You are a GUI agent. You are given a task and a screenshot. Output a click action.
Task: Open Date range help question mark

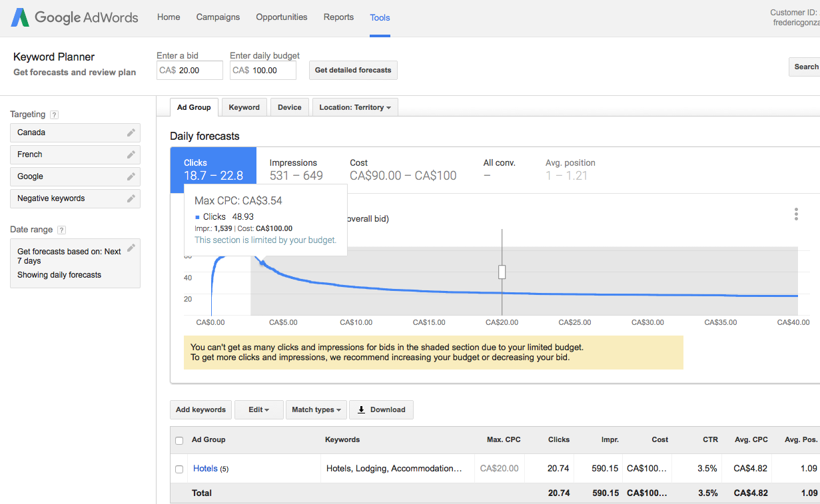(x=61, y=230)
